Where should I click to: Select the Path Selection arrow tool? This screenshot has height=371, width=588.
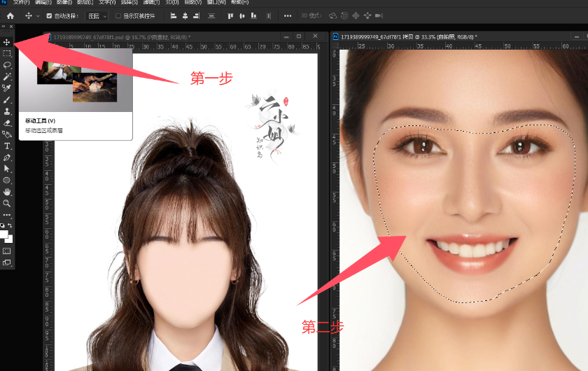point(7,169)
